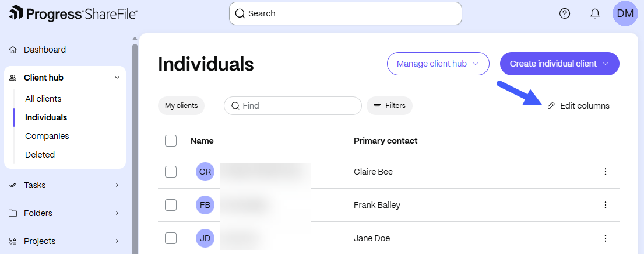Open the help question mark icon
Viewport: 644px width, 254px height.
pyautogui.click(x=565, y=13)
